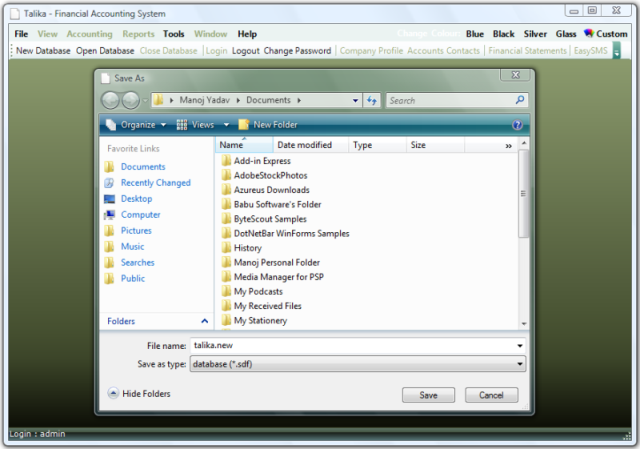640x449 pixels.
Task: Click the blue Help question mark icon
Action: pos(517,125)
